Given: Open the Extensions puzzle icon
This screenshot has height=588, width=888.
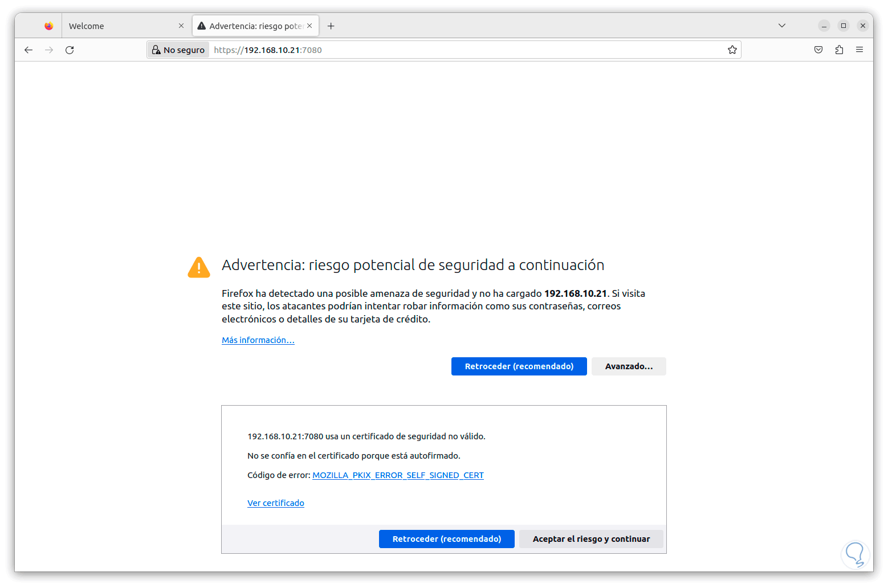Looking at the screenshot, I should click(x=839, y=50).
